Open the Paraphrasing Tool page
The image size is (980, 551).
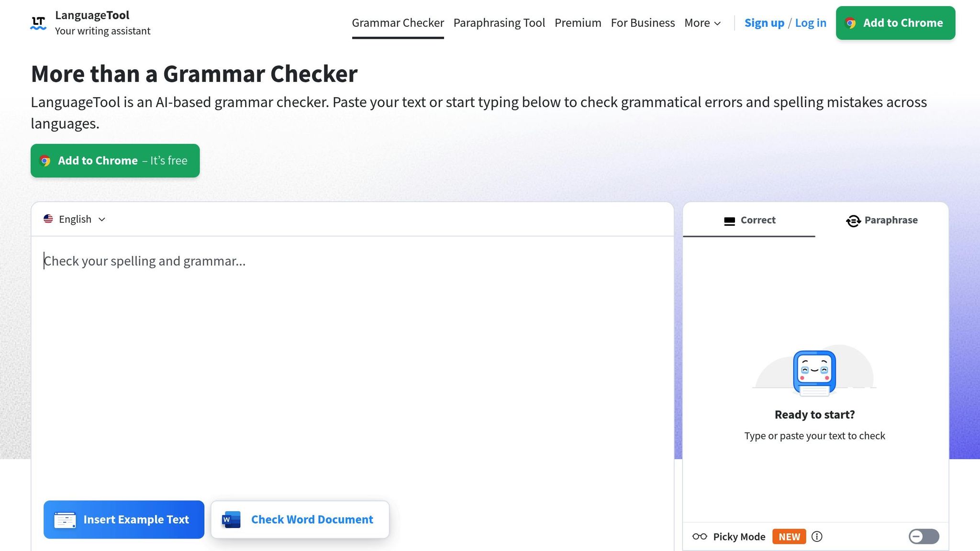click(499, 22)
